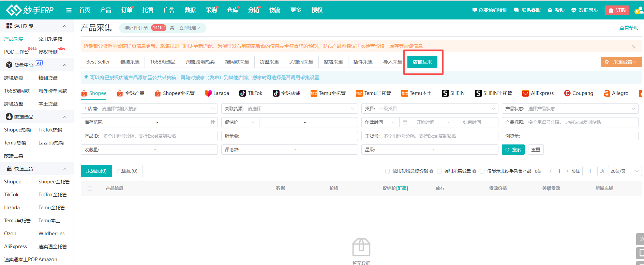This screenshot has height=265, width=644.
Task: Open the 20条/页 page size dropdown
Action: [625, 171]
